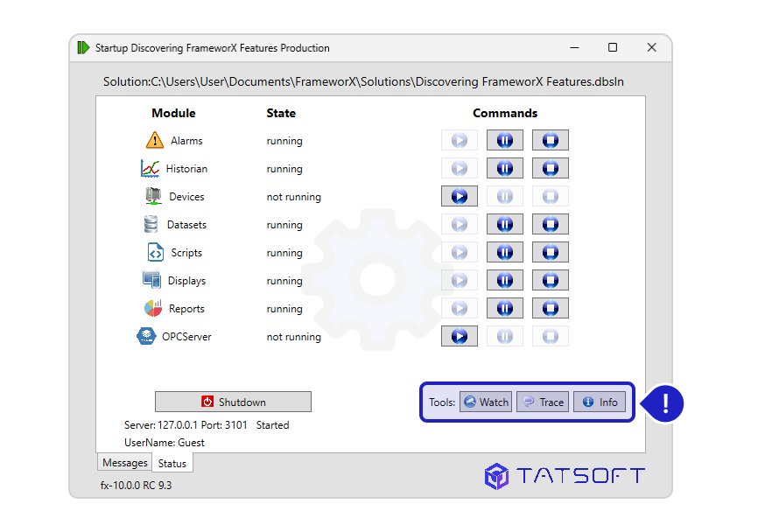Switch to the Messages tab
758x532 pixels.
point(124,462)
